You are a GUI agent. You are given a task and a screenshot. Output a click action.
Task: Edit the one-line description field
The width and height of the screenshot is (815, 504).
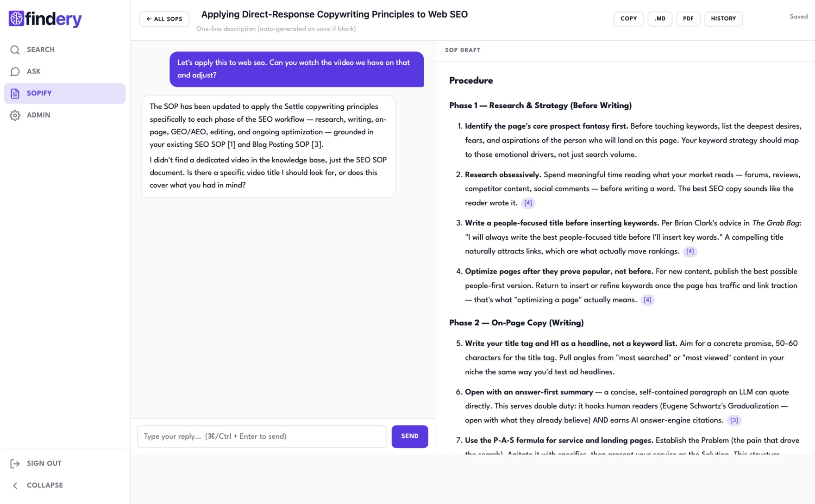(x=276, y=29)
